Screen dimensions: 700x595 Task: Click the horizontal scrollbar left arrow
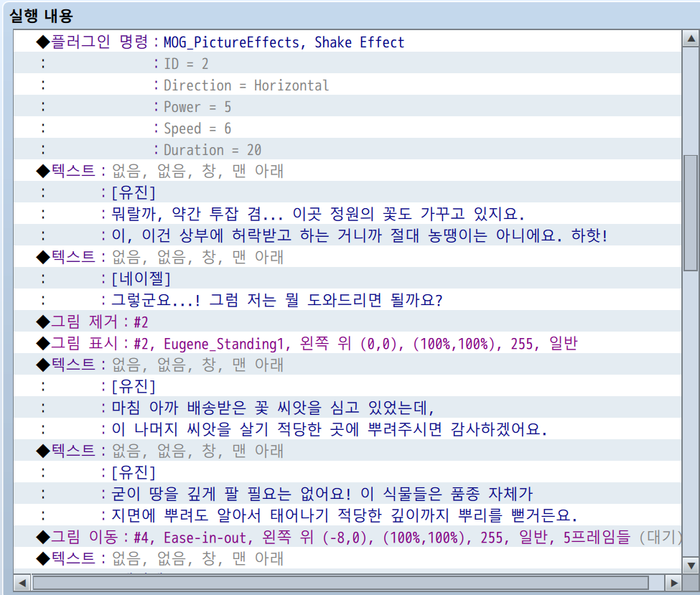click(22, 583)
